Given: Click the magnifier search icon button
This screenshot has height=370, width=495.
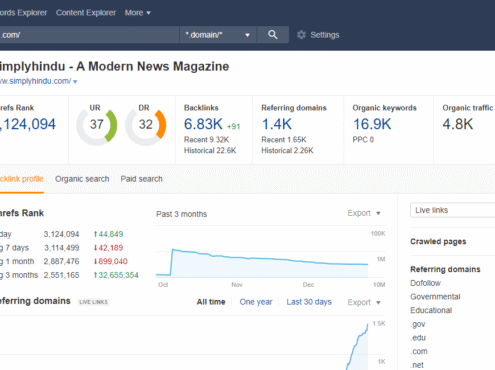Looking at the screenshot, I should click(273, 35).
